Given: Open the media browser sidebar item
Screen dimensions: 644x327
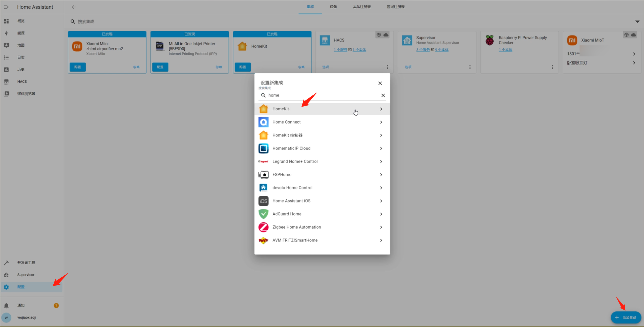Looking at the screenshot, I should click(32, 94).
